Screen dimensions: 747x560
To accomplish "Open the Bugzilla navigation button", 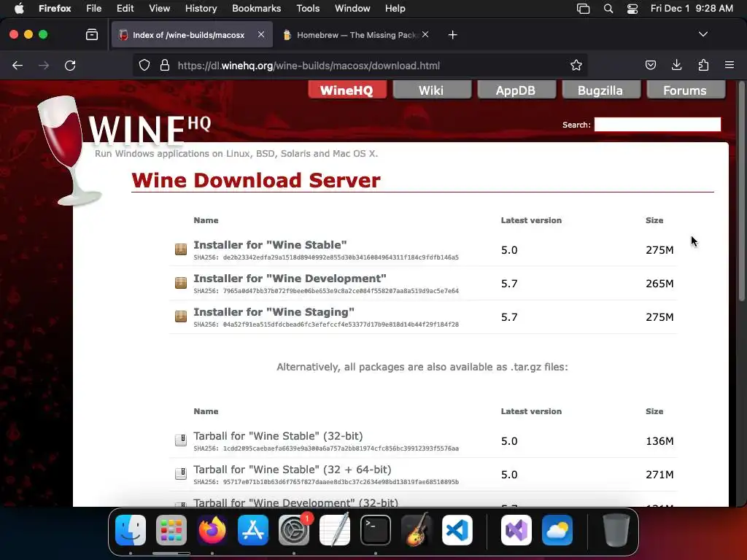I will [600, 90].
